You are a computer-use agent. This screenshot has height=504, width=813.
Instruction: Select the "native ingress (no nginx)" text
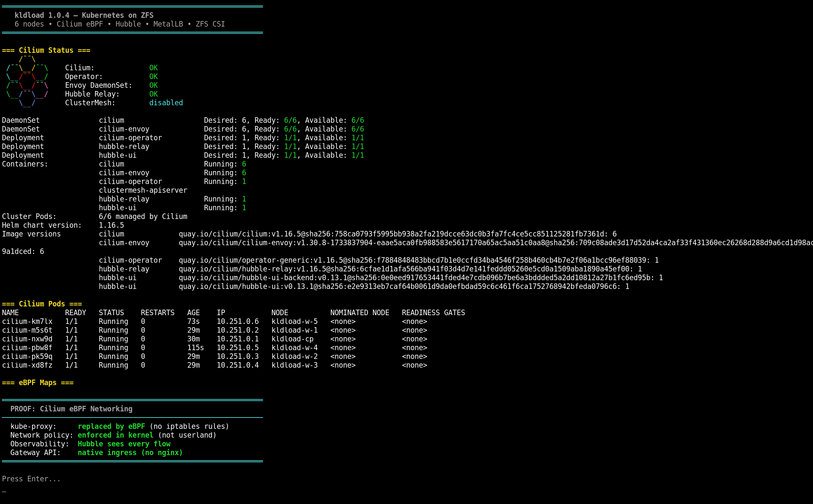click(130, 453)
